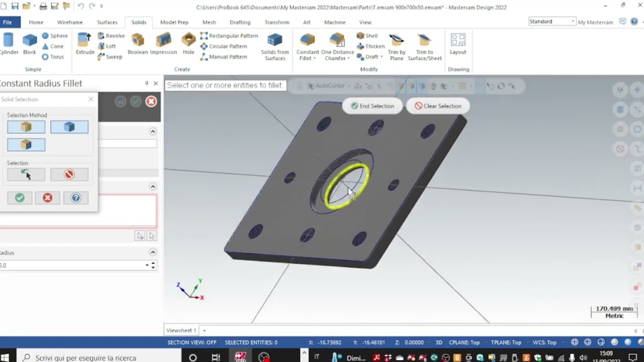Viewport: 644px width, 362px height.
Task: Insert a Sphere primitive
Action: pos(54,36)
